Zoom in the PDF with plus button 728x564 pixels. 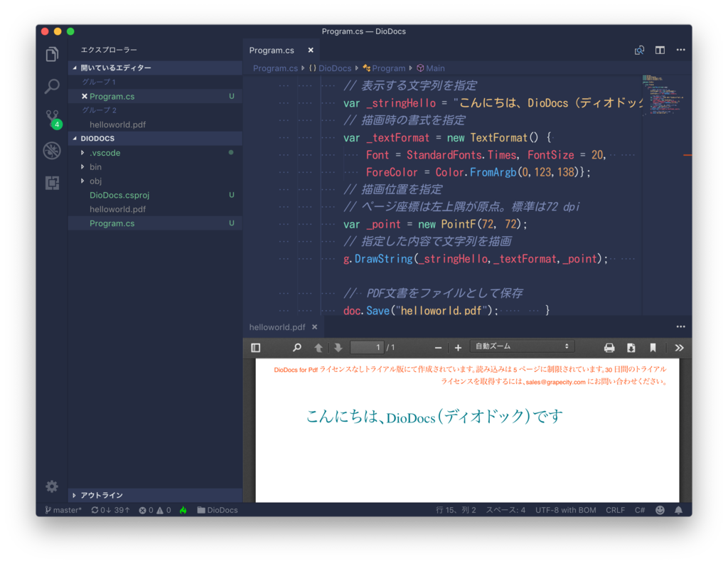(x=458, y=348)
